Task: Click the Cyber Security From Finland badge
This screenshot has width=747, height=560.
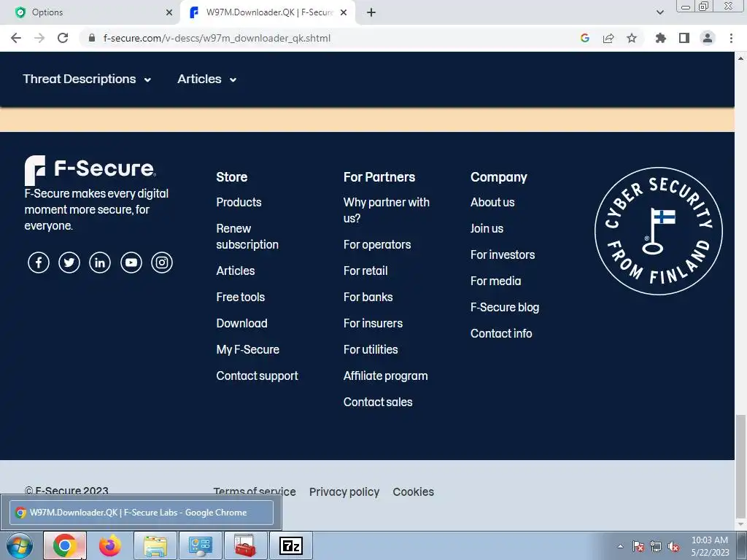Action: click(x=659, y=231)
